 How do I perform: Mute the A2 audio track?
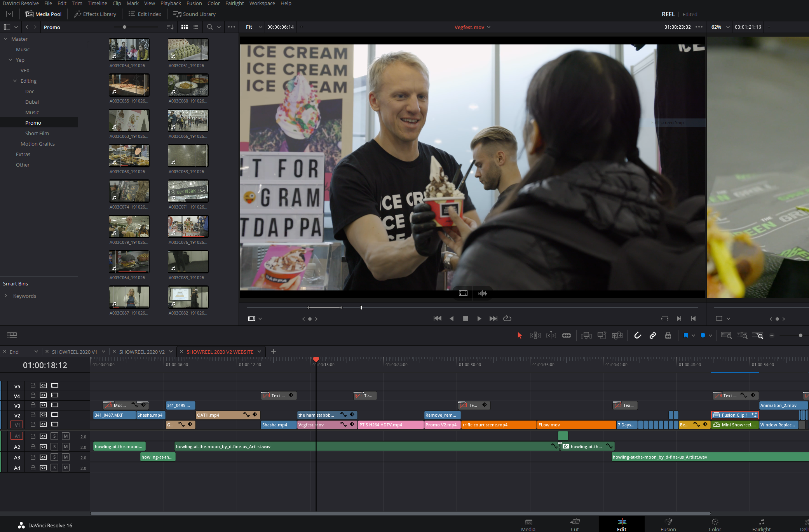(65, 447)
